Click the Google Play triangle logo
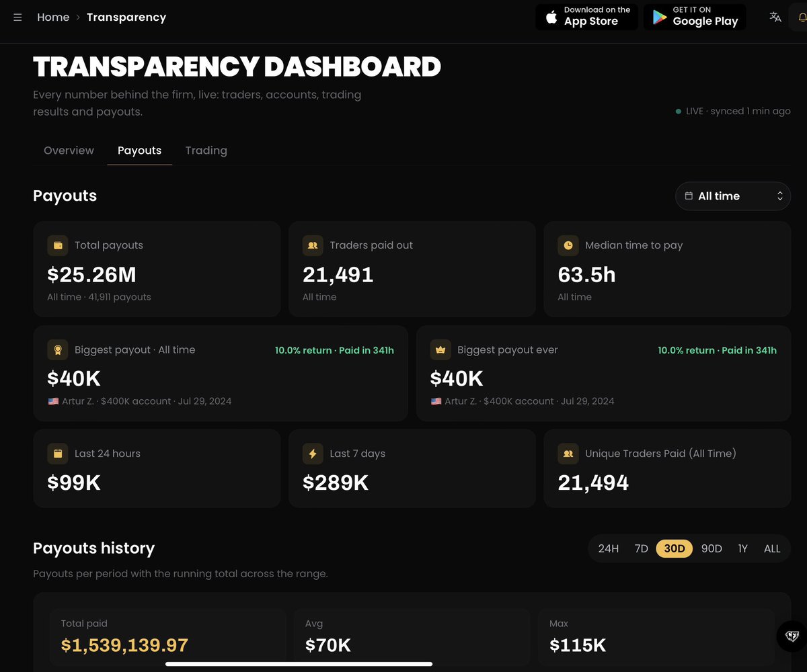Screen dimensions: 807x672 click(660, 17)
